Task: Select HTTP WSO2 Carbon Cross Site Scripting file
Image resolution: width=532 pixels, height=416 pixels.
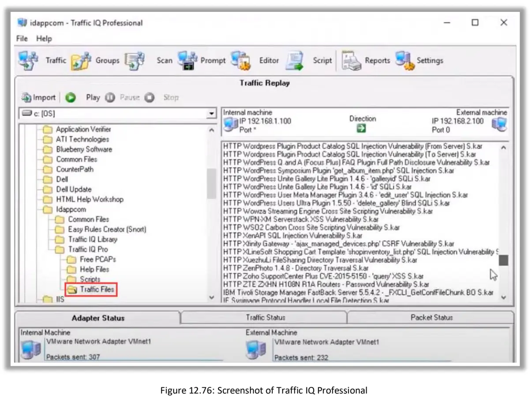Action: 311,228
